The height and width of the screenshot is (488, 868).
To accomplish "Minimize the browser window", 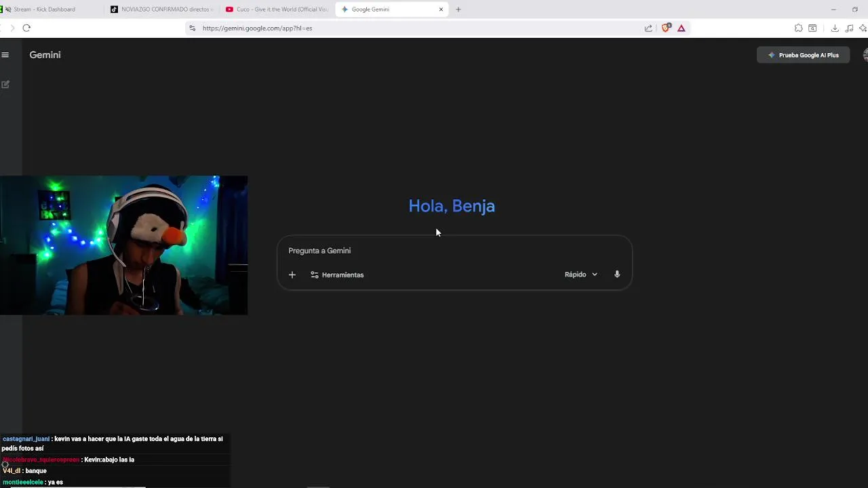I will tap(833, 9).
